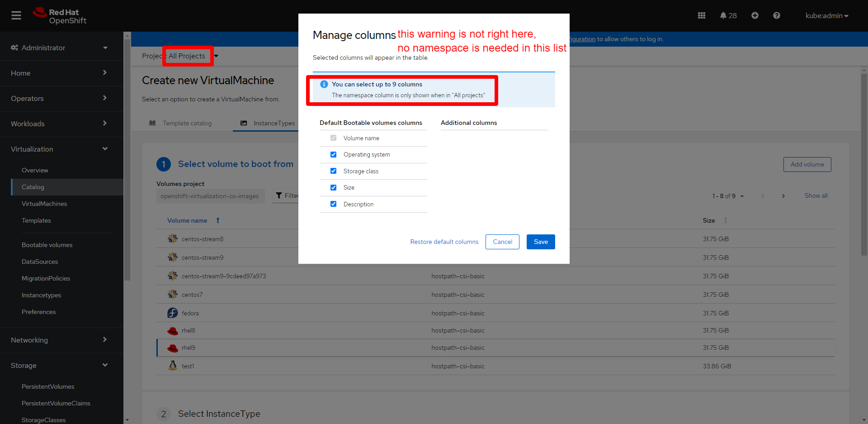Viewport: 868px width, 424px height.
Task: Expand the Networking navigation section
Action: (x=61, y=340)
